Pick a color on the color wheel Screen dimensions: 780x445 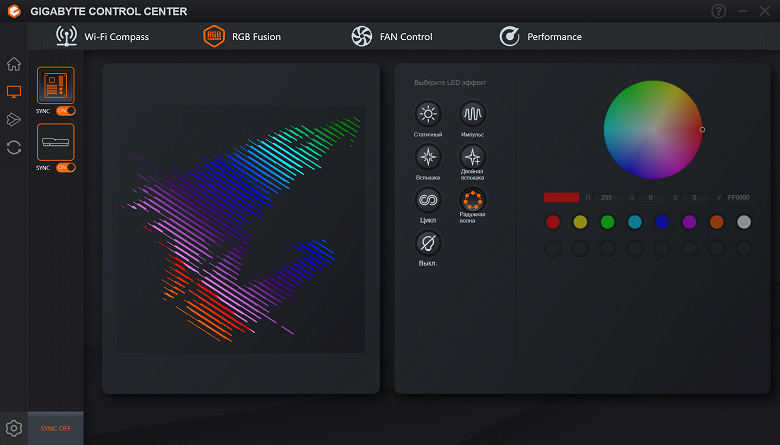pos(653,130)
